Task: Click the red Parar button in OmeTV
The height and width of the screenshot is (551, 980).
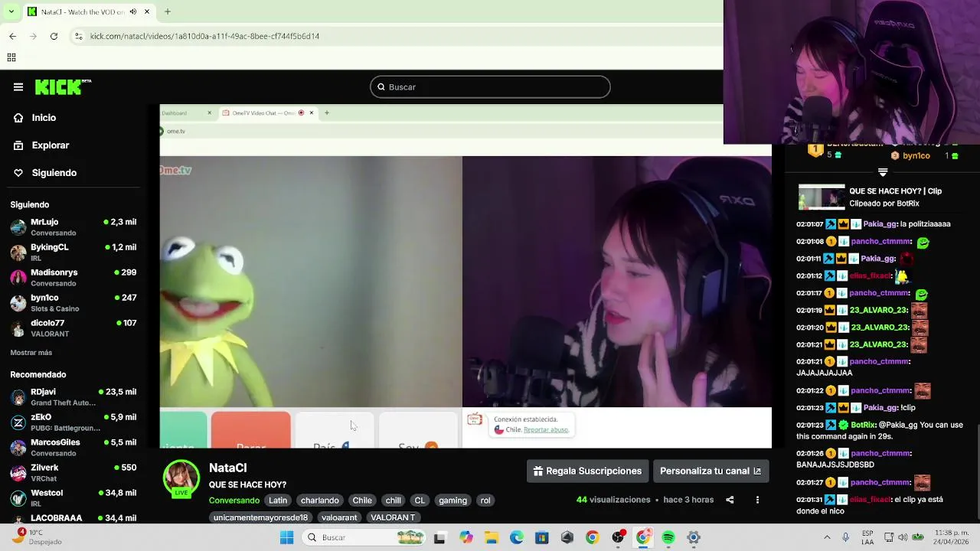Action: 251,431
